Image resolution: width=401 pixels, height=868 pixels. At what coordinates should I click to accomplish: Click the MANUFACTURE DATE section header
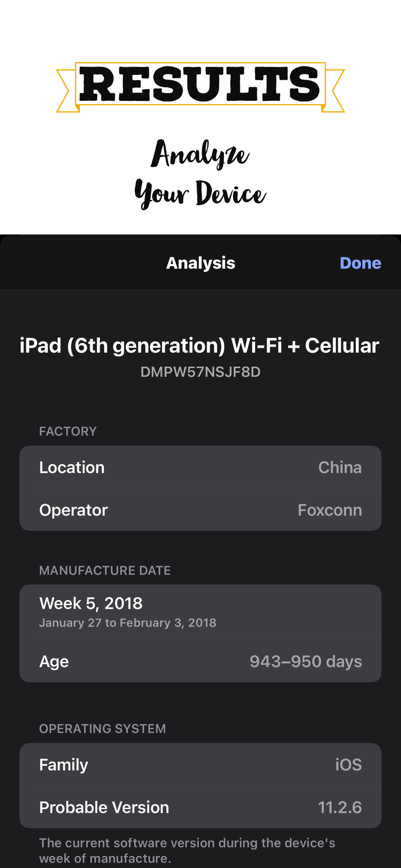point(105,570)
